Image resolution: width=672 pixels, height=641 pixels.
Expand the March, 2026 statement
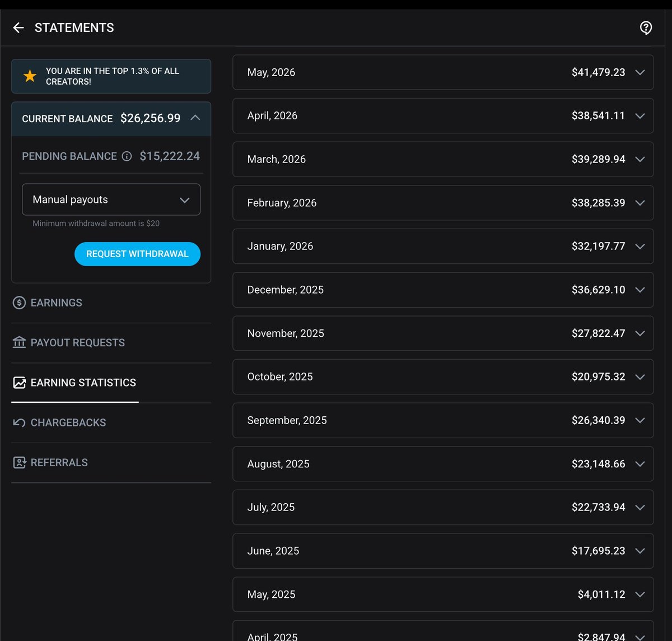(x=443, y=159)
